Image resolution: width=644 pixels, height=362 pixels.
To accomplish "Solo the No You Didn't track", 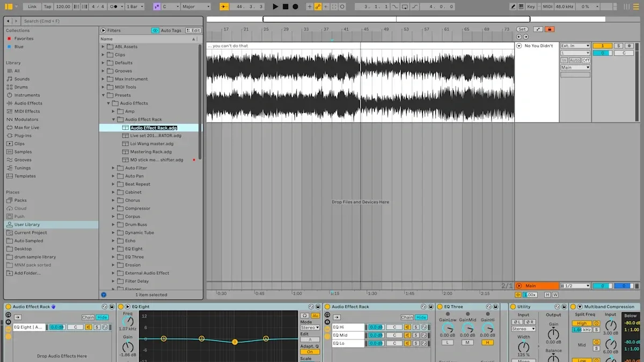I will 618,46.
